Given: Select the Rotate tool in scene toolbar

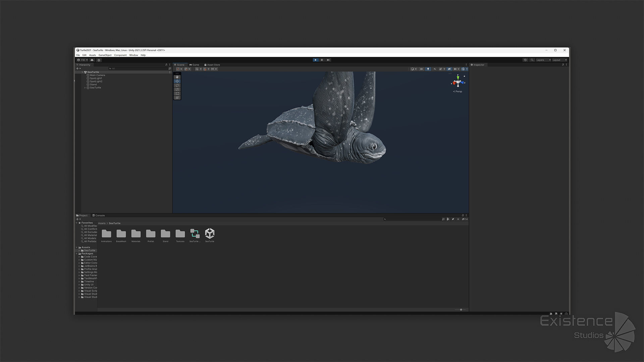Looking at the screenshot, I should [x=177, y=85].
